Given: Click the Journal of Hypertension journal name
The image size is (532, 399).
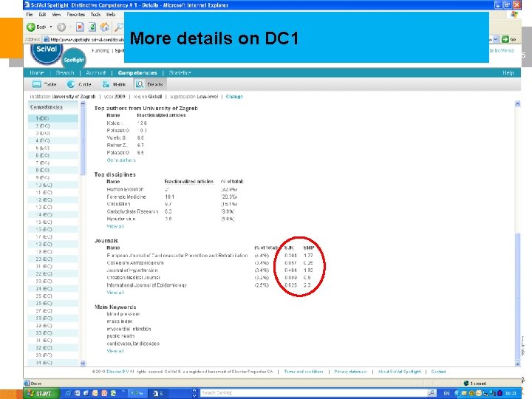Looking at the screenshot, I should click(x=132, y=270).
